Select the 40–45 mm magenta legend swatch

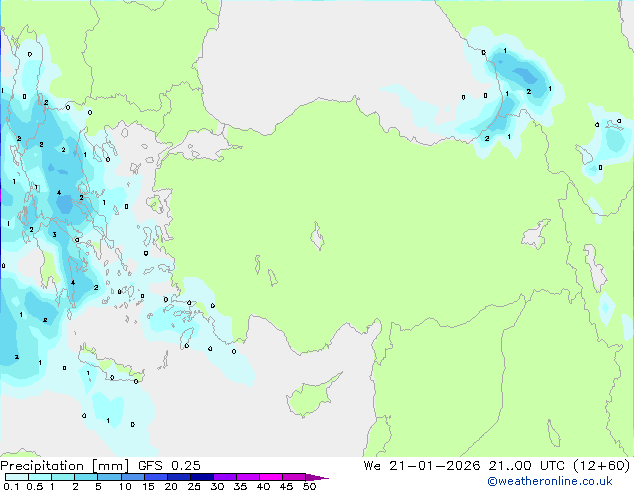(x=271, y=477)
